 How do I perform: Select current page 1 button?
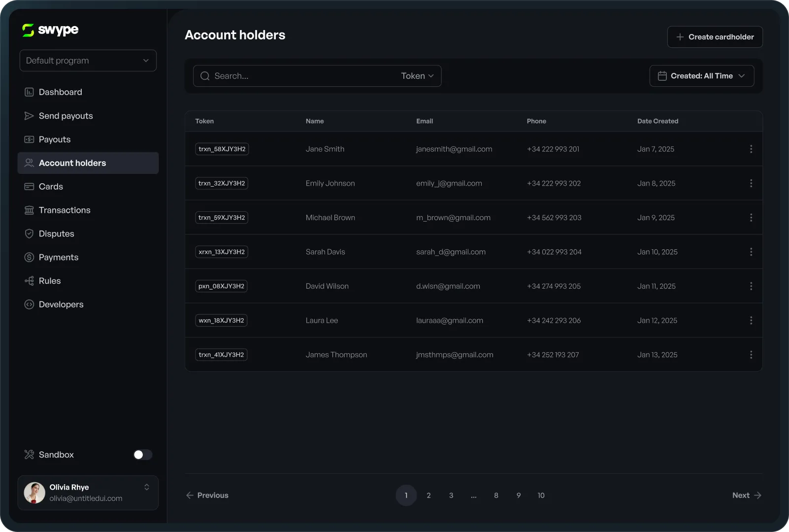406,496
